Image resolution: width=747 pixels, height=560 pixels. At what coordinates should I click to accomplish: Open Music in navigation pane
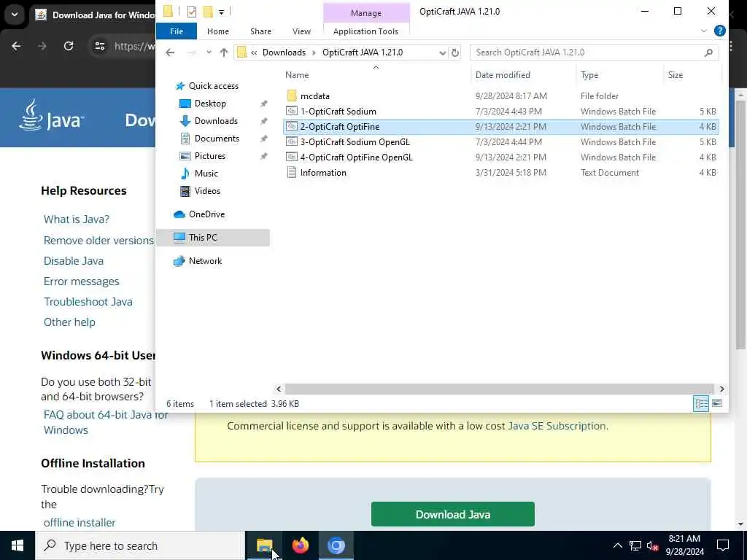tap(206, 174)
